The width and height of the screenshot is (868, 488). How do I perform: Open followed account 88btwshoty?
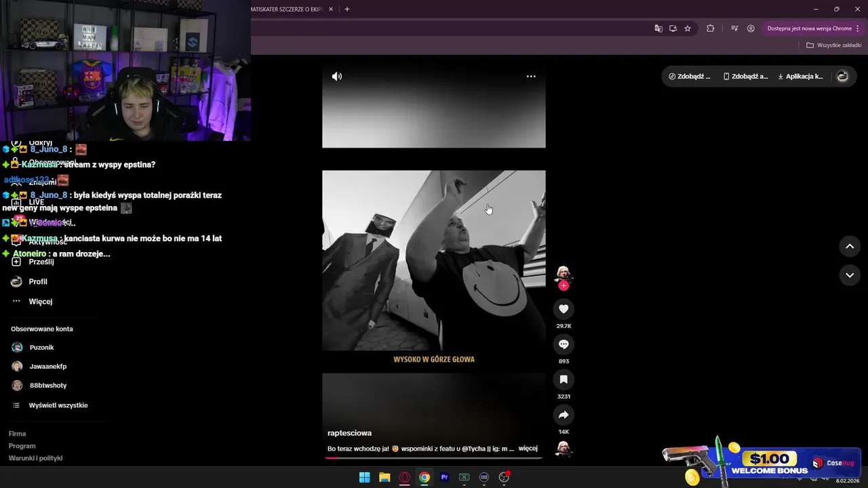point(39,386)
